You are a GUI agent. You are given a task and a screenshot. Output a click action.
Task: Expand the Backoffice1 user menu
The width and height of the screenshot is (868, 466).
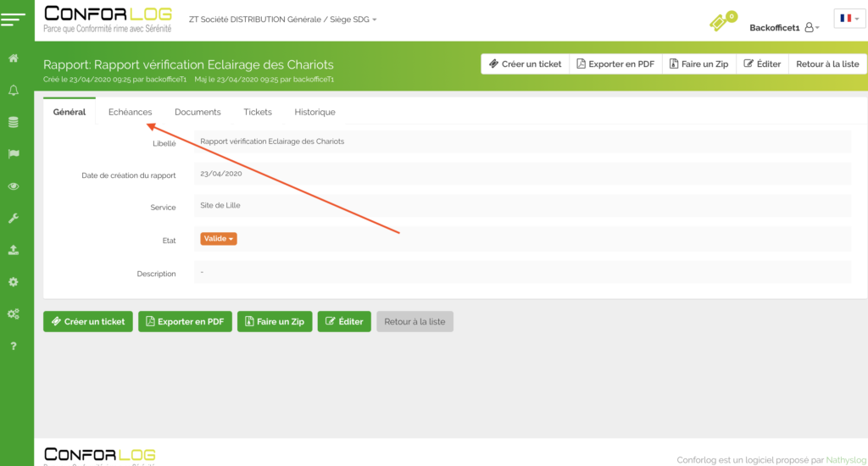pos(784,28)
